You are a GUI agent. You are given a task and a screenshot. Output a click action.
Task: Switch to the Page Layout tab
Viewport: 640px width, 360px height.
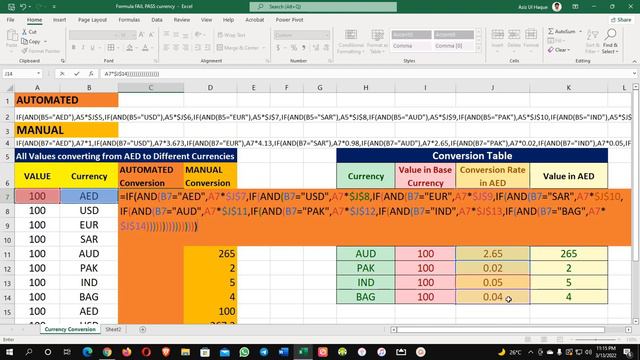point(92,20)
